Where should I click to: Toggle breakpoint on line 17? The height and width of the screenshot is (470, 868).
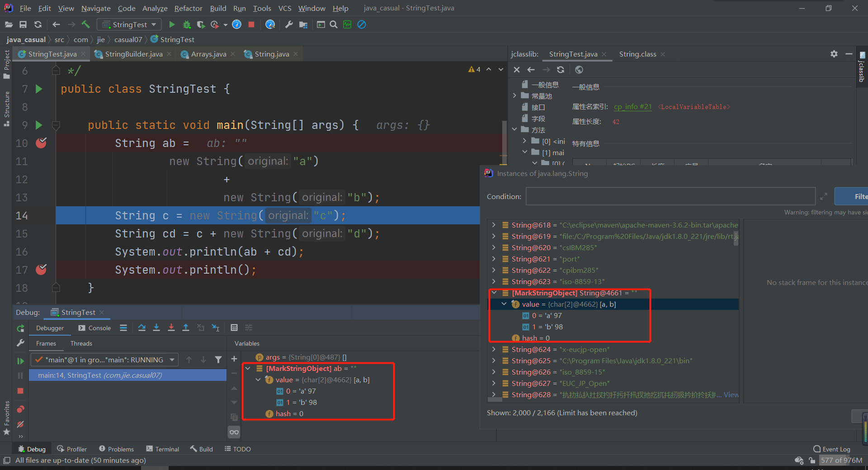pos(41,270)
